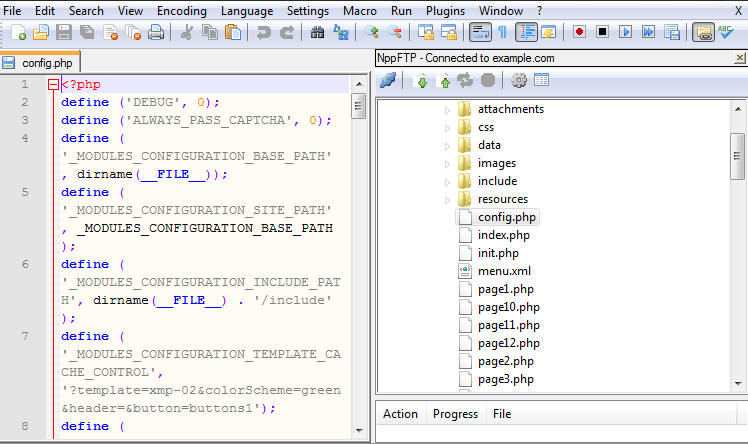Start macro recording with the red dot
748x444 pixels.
point(579,33)
